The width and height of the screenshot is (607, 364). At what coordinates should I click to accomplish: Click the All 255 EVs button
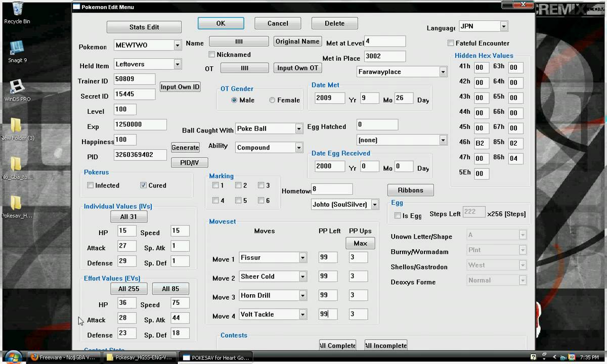pos(129,289)
